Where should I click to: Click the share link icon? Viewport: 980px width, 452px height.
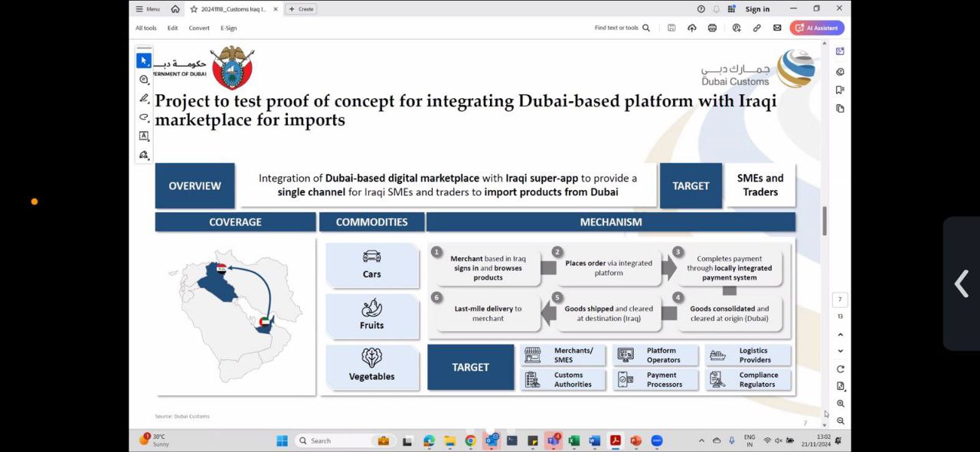click(756, 28)
